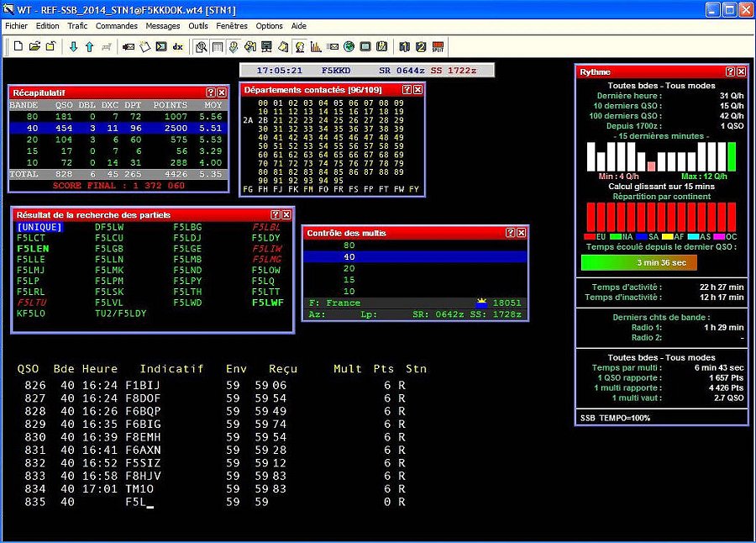Open the Trafic menu
Viewport: 756px width, 543px height.
77,26
